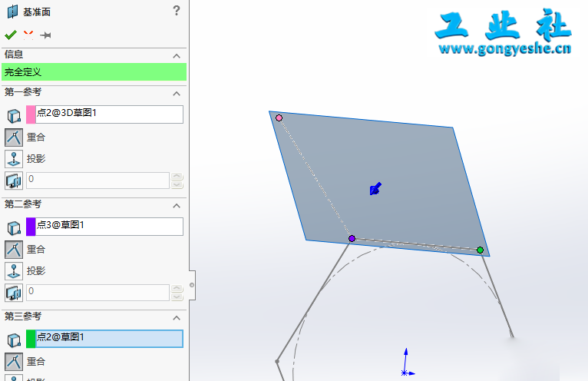Image resolution: width=588 pixels, height=381 pixels.
Task: Collapse the 第二参考 section
Action: (x=177, y=206)
